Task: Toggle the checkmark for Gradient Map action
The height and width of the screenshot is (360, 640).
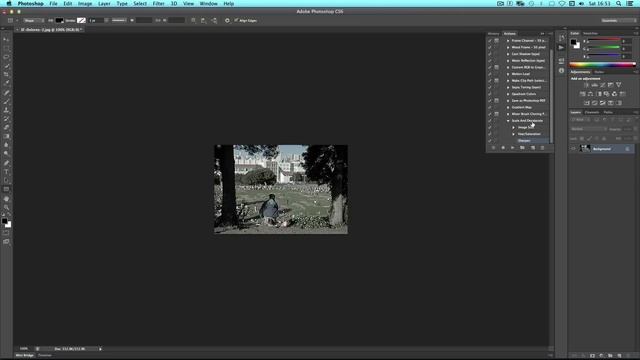Action: (x=490, y=107)
